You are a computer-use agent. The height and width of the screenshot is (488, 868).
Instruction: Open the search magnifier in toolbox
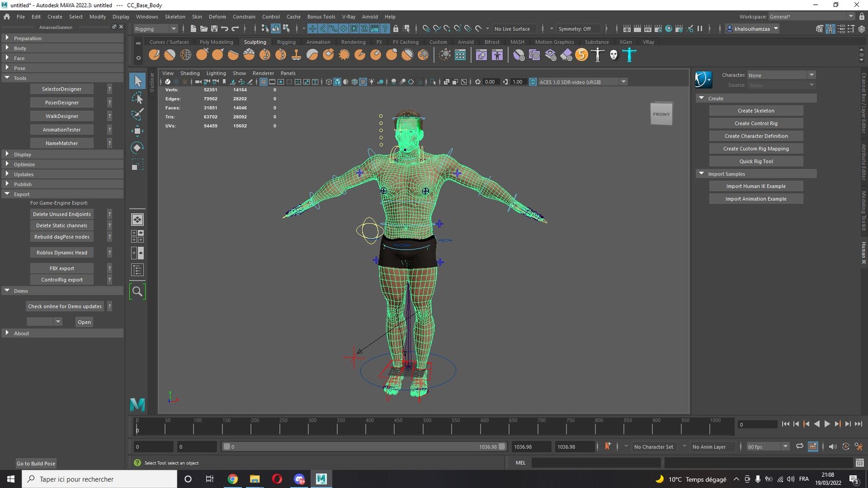(x=137, y=292)
